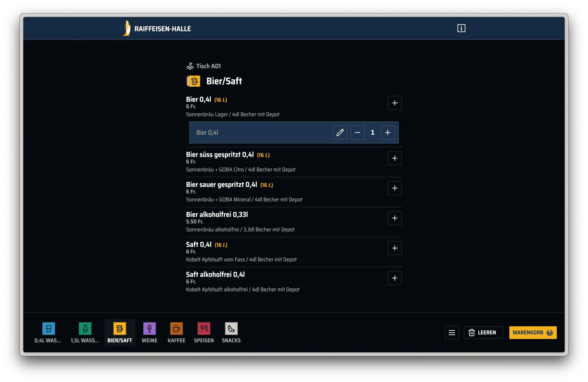
Task: Add Bier 0,4l to order
Action: click(x=394, y=103)
